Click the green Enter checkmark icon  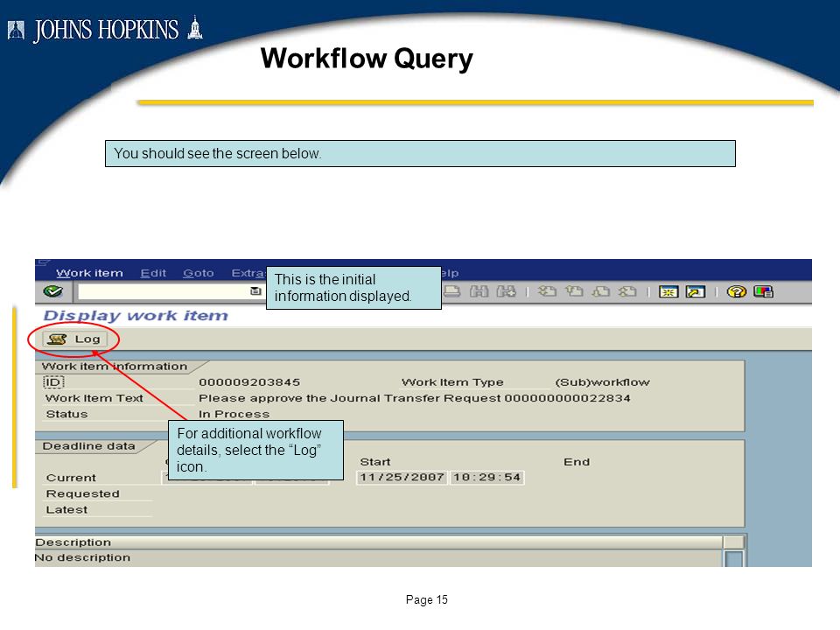tap(53, 291)
